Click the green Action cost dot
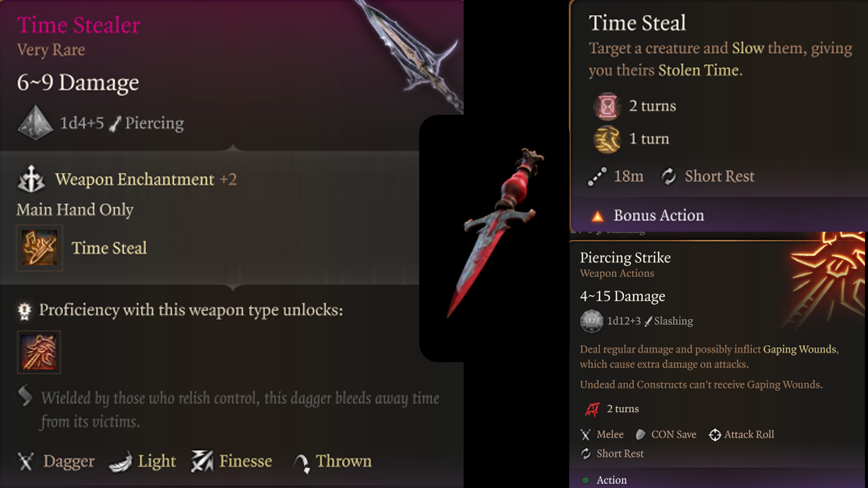This screenshot has width=868, height=488. click(586, 480)
